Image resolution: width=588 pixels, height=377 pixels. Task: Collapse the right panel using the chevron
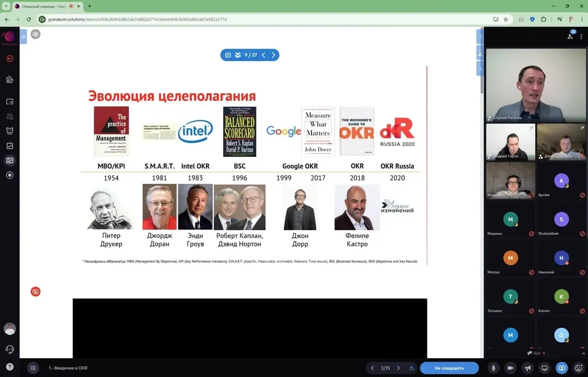[x=479, y=36]
